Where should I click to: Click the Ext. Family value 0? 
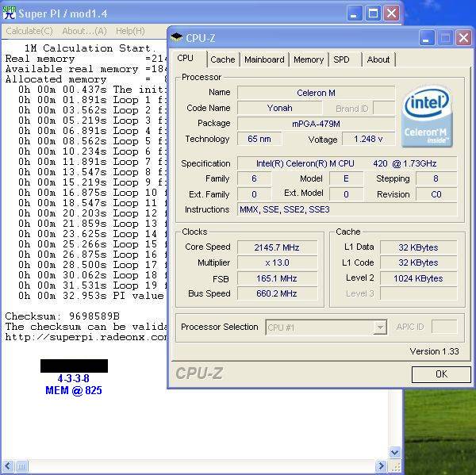[254, 194]
